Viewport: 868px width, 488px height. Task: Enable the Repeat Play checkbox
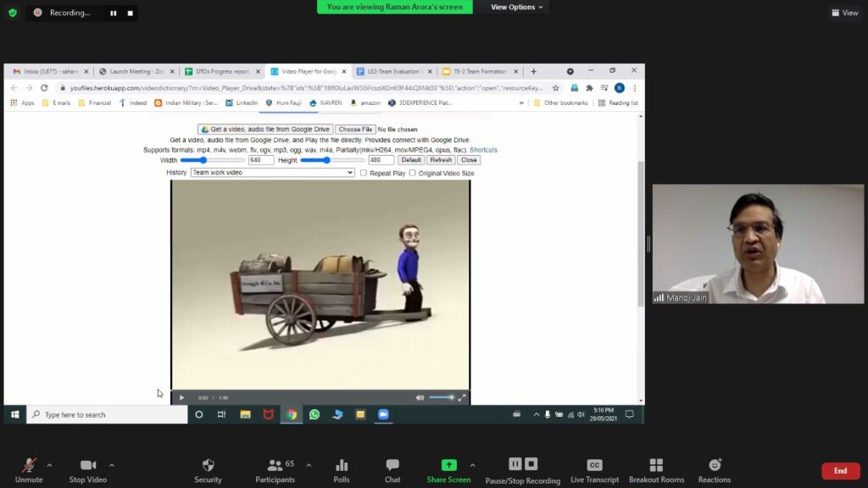click(364, 173)
